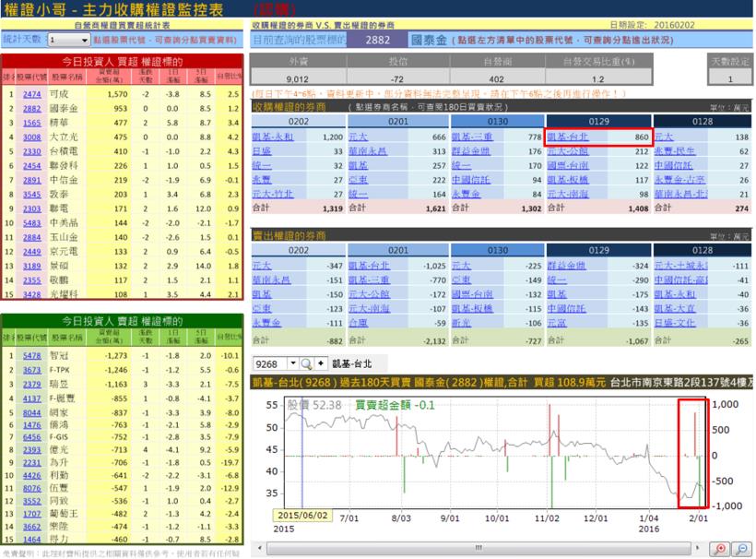This screenshot has height=559, width=756.
Task: Click the 2882 stock code query field
Action: point(377,40)
